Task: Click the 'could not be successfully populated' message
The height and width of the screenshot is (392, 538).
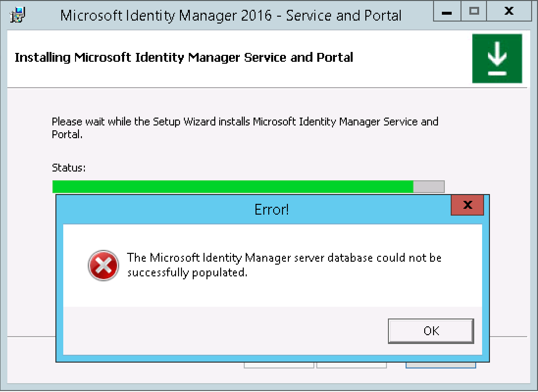Action: [284, 265]
